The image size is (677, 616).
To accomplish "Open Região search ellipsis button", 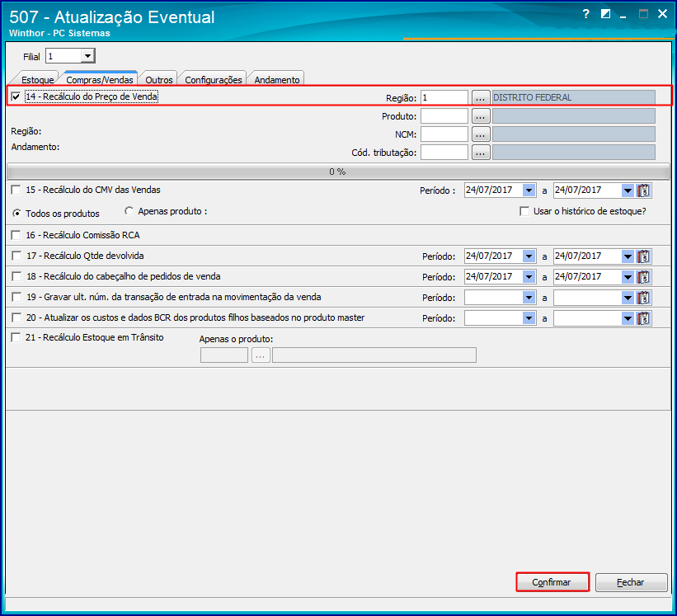I will tap(481, 97).
